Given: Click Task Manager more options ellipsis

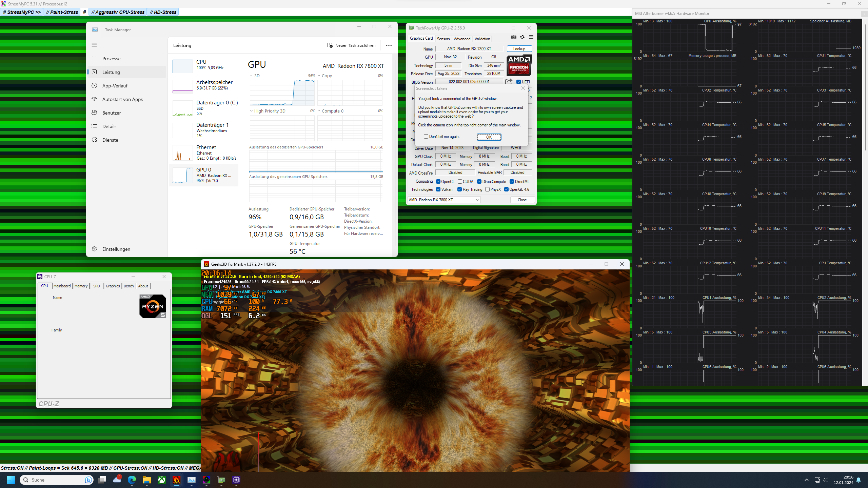Looking at the screenshot, I should (x=389, y=45).
